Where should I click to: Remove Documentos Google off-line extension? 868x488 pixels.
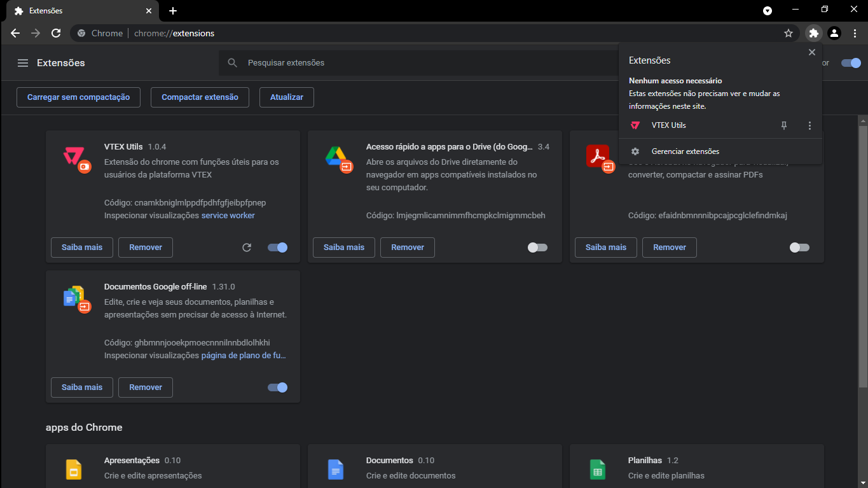146,387
